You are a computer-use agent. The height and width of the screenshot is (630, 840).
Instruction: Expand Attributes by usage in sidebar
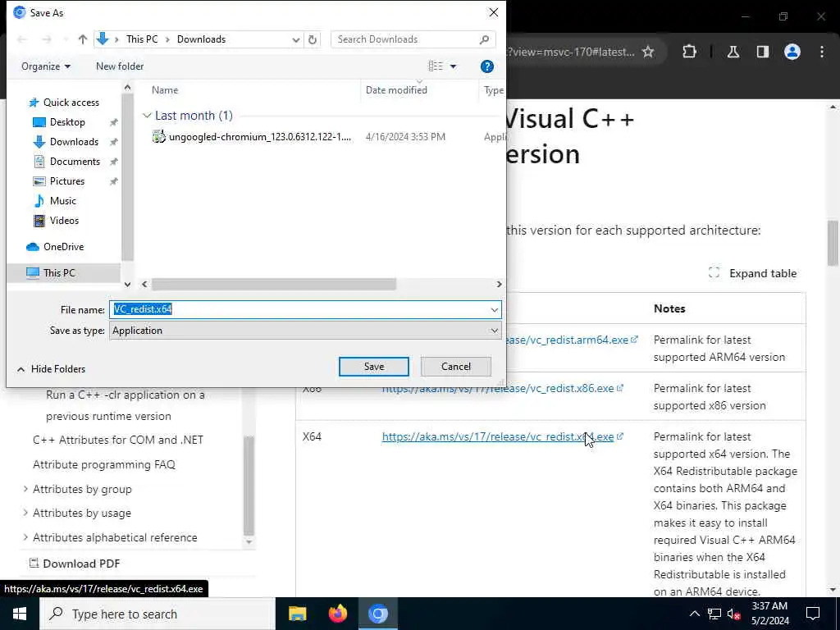click(25, 513)
